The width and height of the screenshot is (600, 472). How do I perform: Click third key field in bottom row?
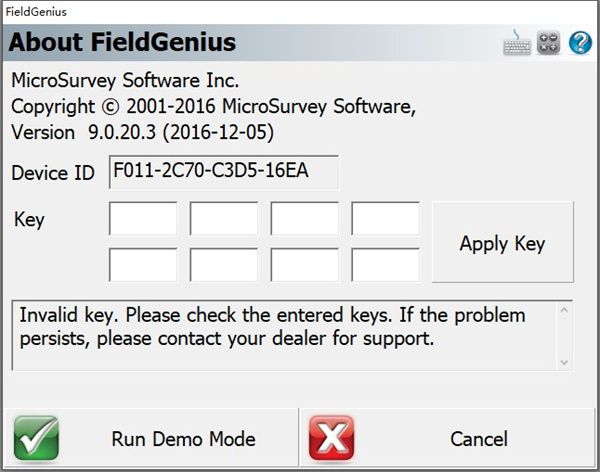(304, 264)
